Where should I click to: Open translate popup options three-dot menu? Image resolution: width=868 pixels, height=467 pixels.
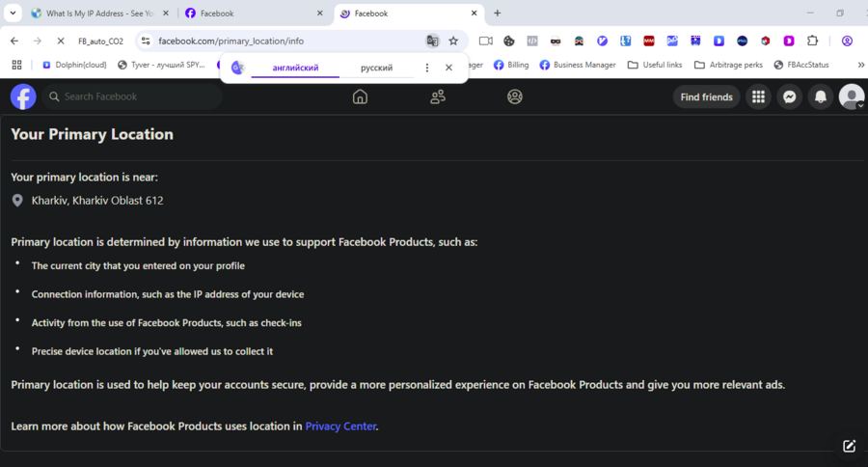[x=427, y=68]
